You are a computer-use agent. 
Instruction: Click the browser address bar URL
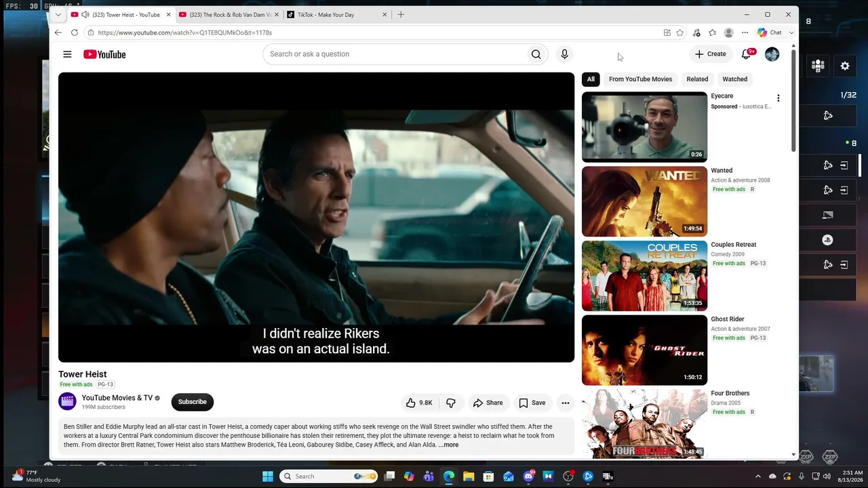(184, 33)
